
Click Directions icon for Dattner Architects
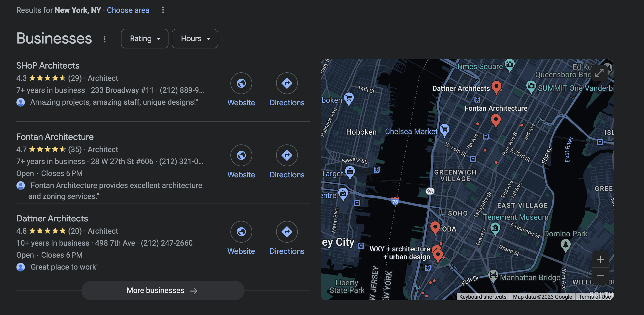pos(287,232)
